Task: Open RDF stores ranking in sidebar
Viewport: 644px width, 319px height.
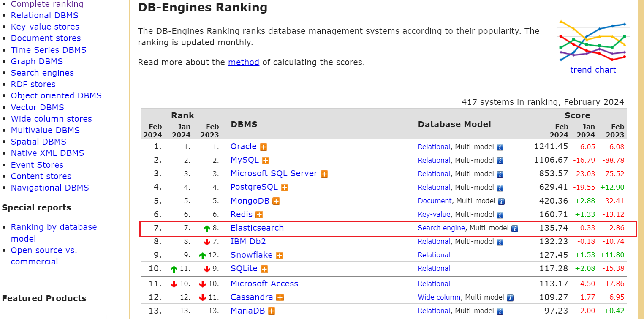Action: coord(33,84)
